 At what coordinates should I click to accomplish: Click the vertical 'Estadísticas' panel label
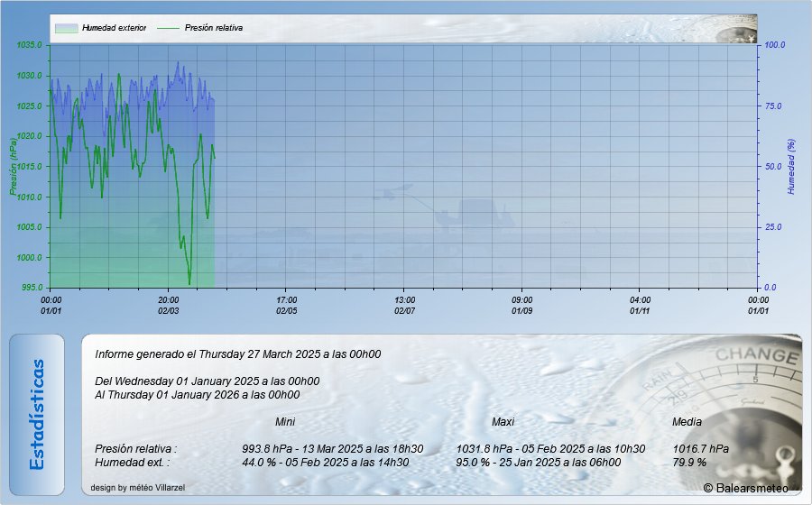coord(37,415)
